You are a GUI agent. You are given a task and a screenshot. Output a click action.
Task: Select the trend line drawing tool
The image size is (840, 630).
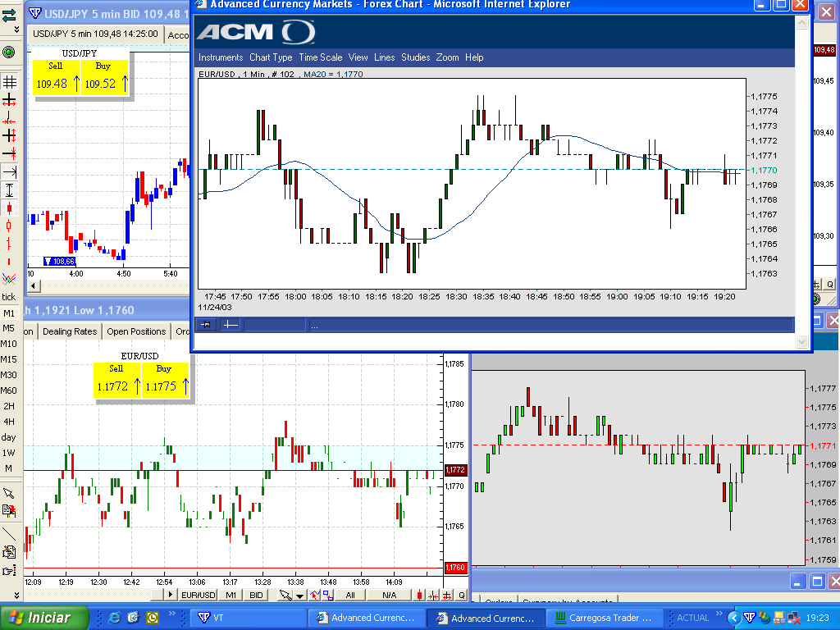coord(9,533)
